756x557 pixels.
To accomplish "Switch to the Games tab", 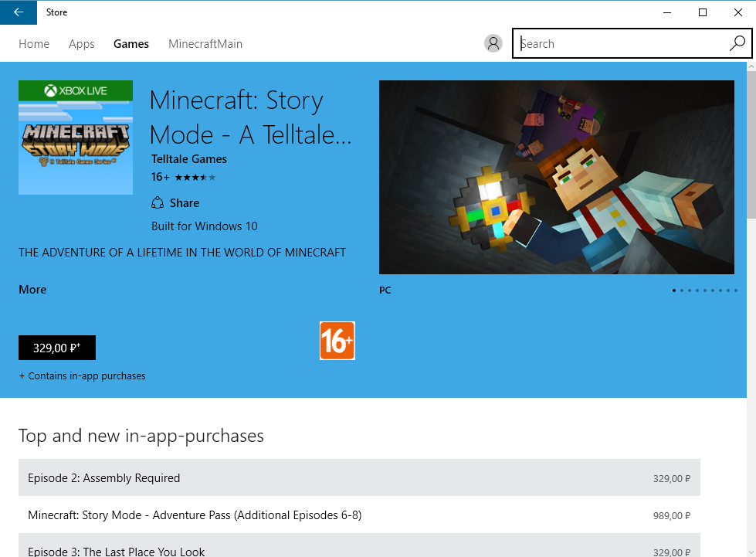I will click(131, 44).
